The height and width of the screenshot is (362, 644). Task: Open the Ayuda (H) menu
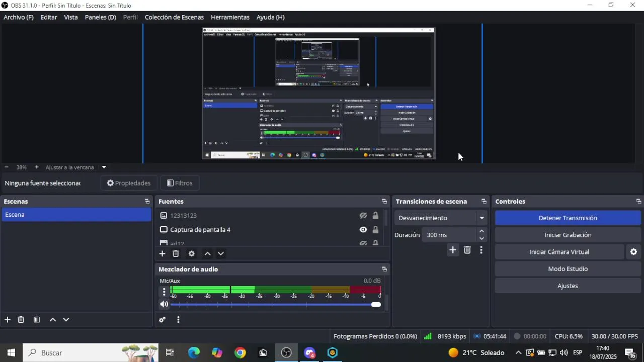271,17
